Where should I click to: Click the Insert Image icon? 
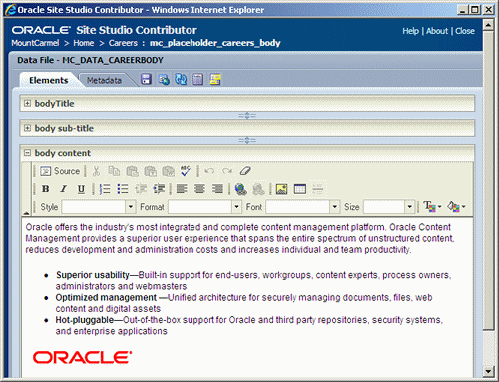[x=282, y=189]
